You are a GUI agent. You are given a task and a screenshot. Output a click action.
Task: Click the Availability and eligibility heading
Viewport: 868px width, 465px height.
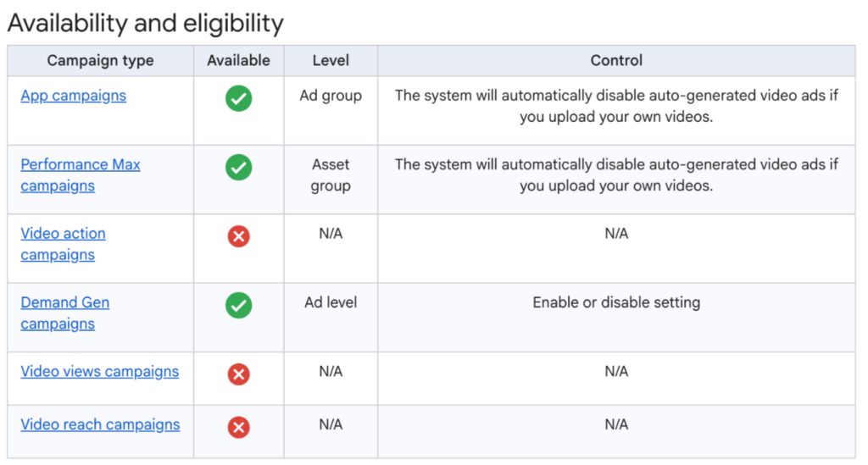coord(145,23)
